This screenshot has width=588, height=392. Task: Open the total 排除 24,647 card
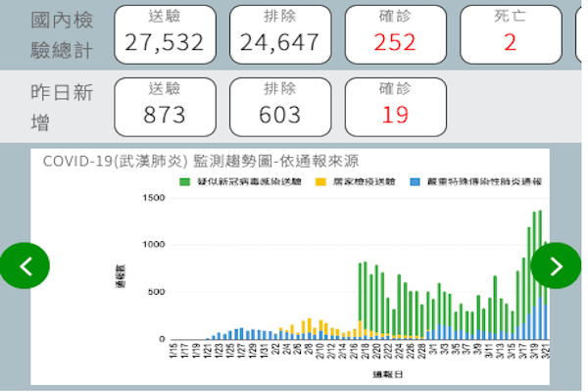[279, 32]
